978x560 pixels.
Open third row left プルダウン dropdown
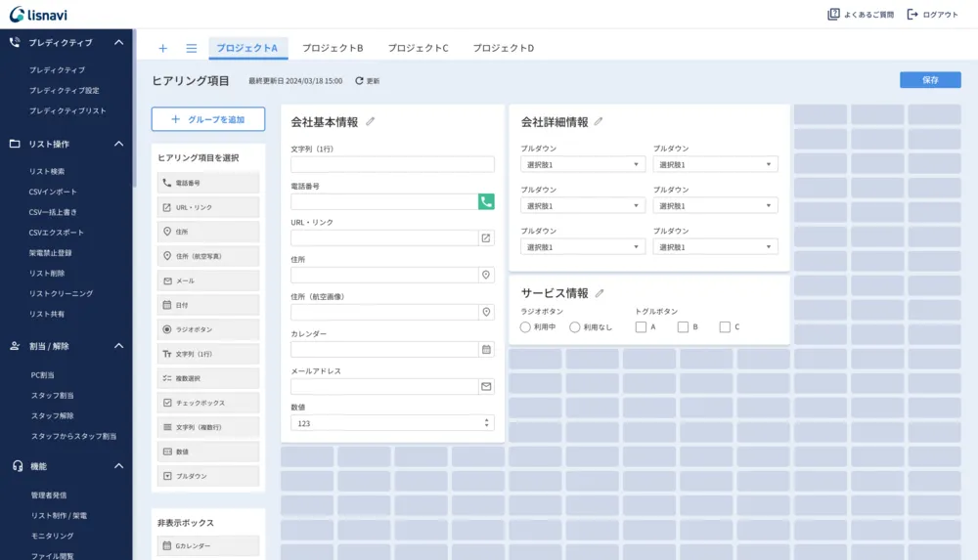[583, 247]
